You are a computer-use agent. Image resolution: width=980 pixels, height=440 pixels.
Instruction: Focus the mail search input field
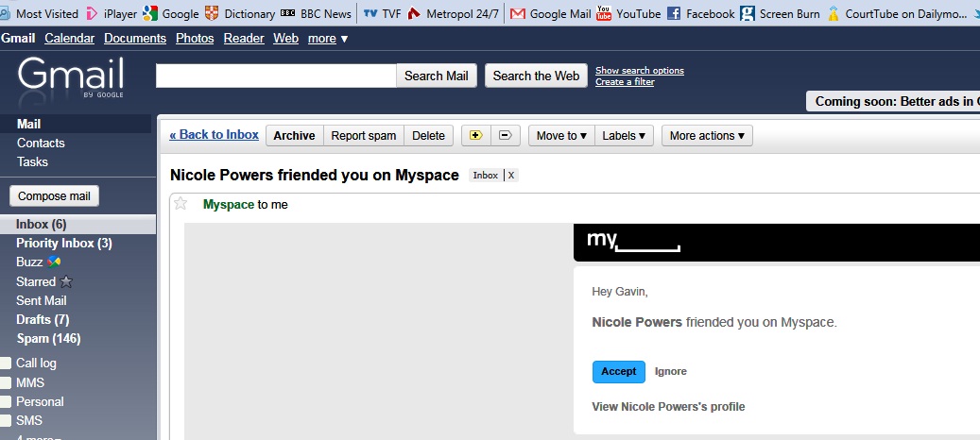pyautogui.click(x=276, y=76)
